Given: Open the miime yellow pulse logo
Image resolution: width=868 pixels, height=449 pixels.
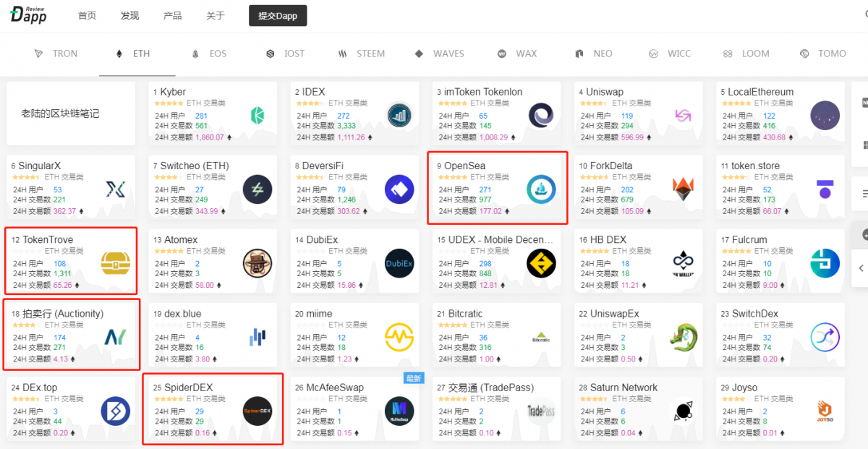Looking at the screenshot, I should 399,338.
